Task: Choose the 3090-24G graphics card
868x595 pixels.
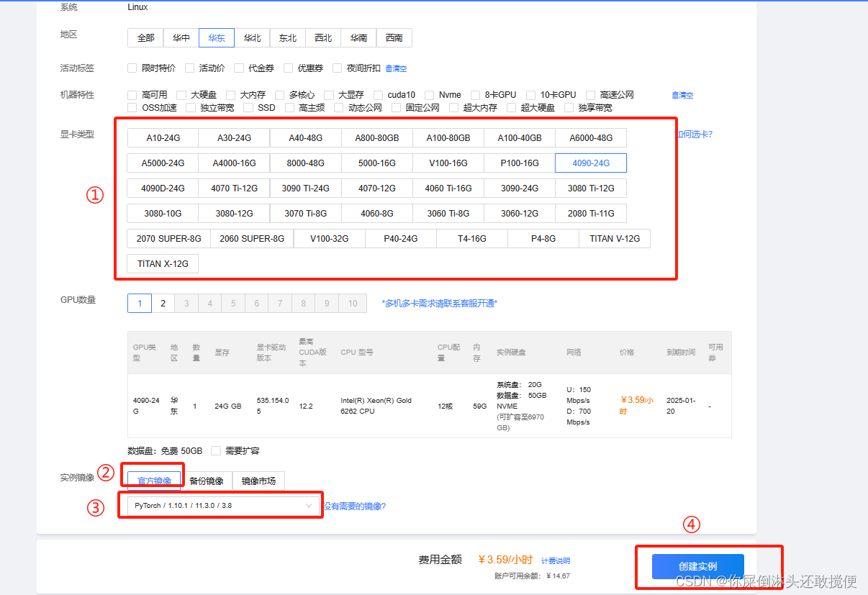Action: [519, 189]
